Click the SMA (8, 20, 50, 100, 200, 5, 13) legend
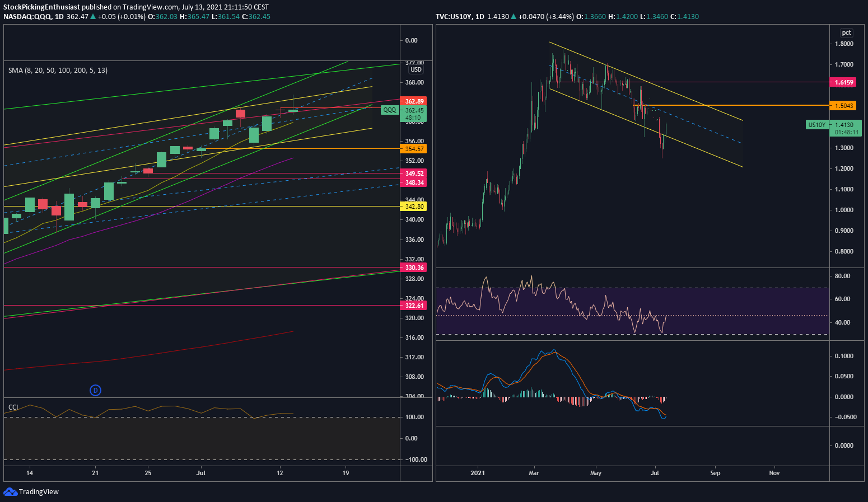Image resolution: width=868 pixels, height=502 pixels. [58, 70]
